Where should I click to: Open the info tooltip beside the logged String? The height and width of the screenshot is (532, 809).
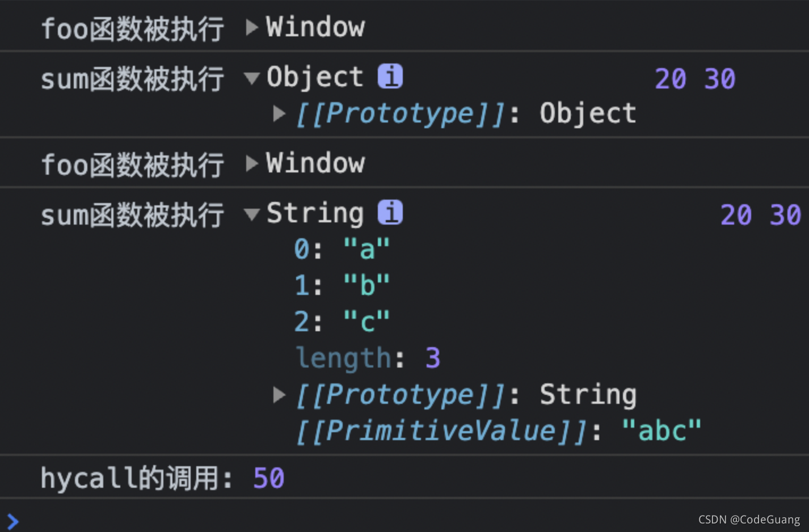[x=390, y=212]
